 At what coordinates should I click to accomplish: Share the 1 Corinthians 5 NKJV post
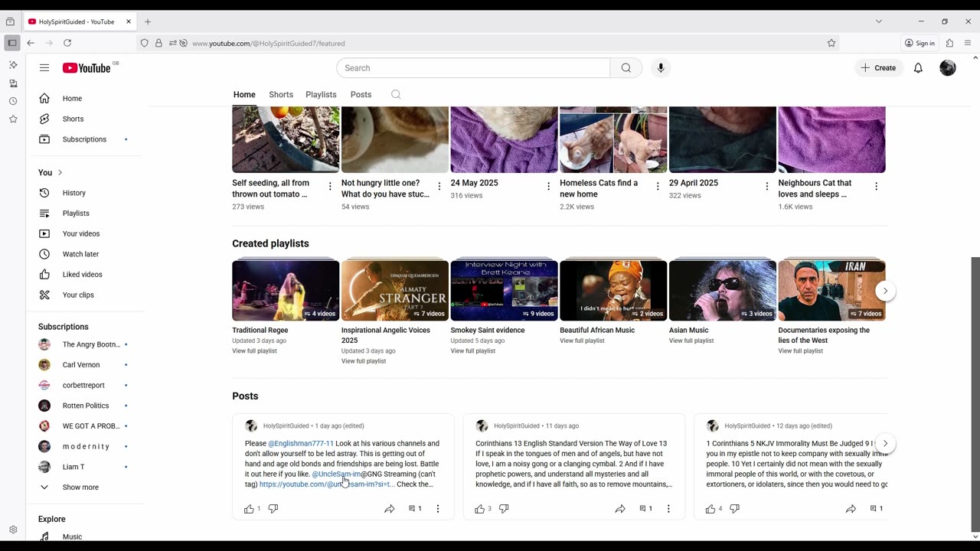[851, 509]
